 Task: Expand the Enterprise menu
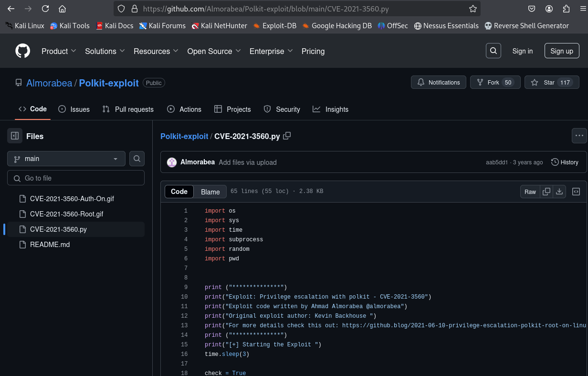[271, 51]
